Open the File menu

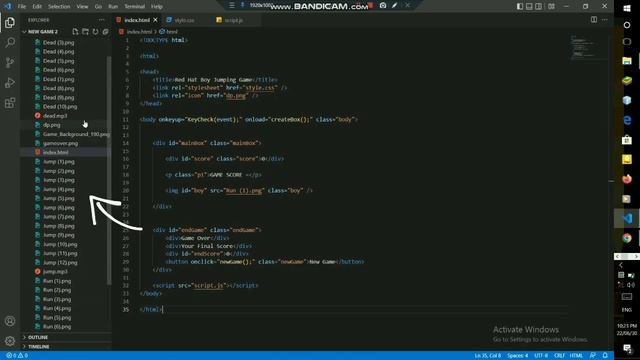click(22, 7)
